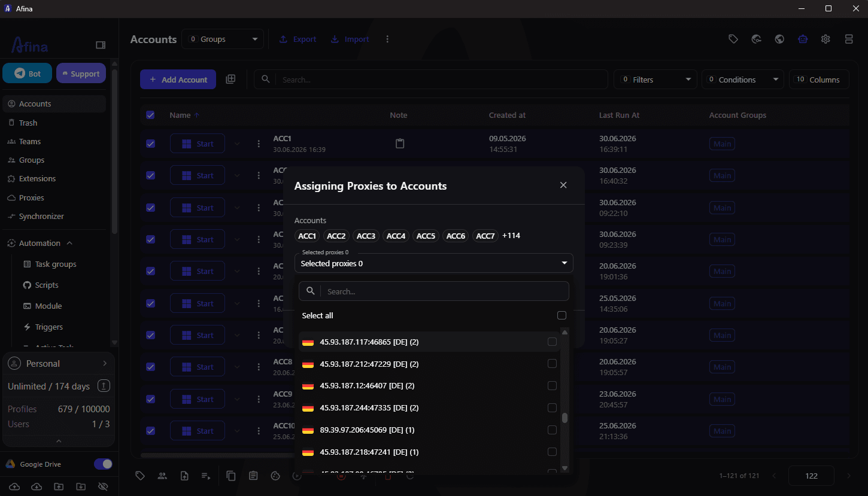Click the folder upload icon under Google Drive
The image size is (868, 496).
click(x=58, y=486)
